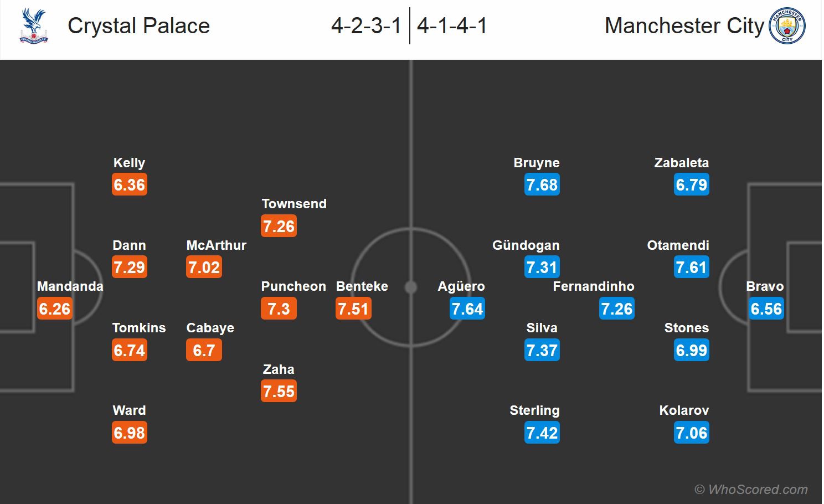Image resolution: width=824 pixels, height=504 pixels.
Task: Select goalkeeper Mandanda's 6.26 rating
Action: (x=54, y=308)
